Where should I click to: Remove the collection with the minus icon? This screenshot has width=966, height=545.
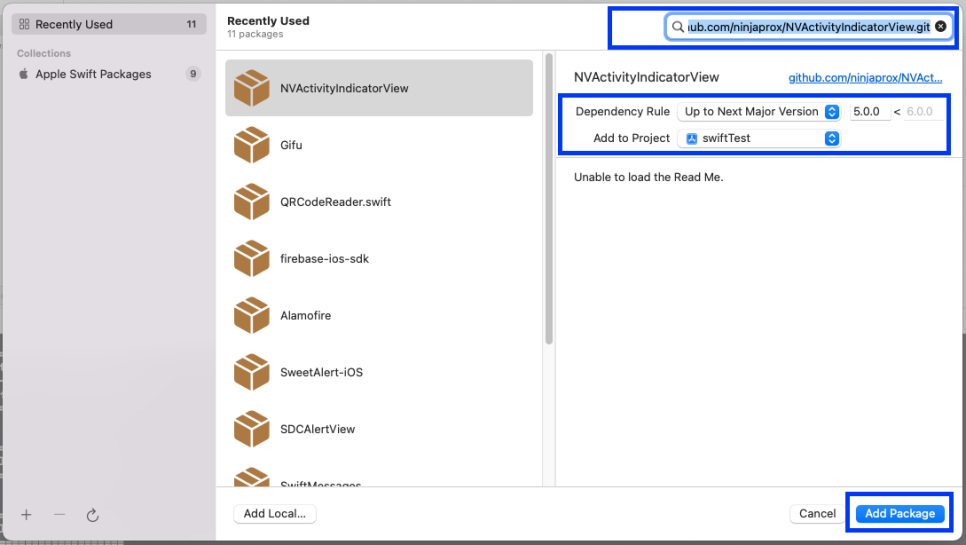(x=59, y=514)
